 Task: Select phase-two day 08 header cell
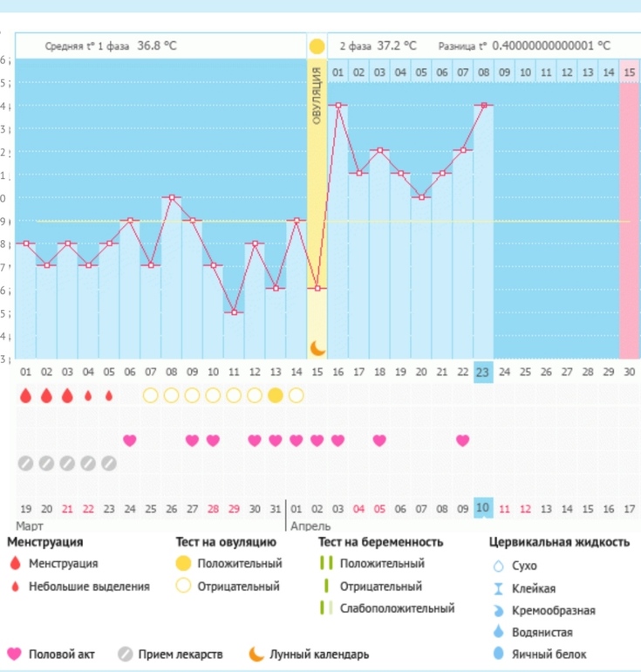coord(483,72)
